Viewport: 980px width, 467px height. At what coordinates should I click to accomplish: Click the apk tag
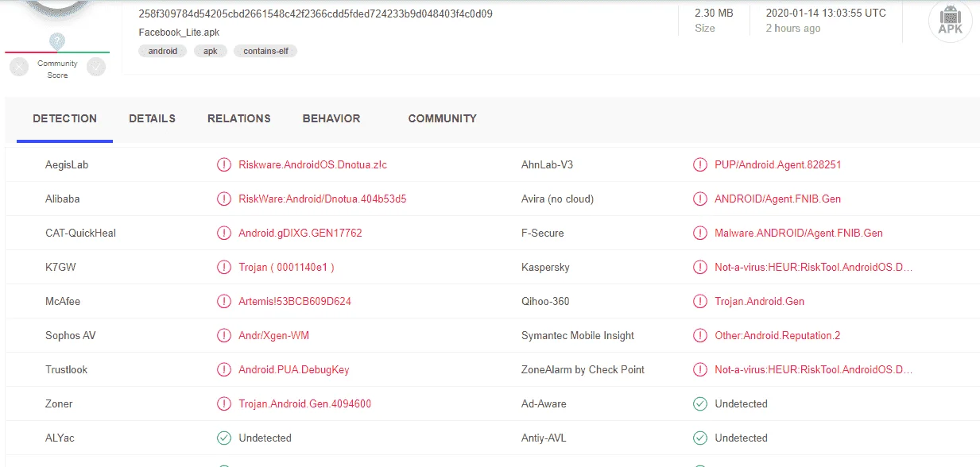tap(211, 51)
